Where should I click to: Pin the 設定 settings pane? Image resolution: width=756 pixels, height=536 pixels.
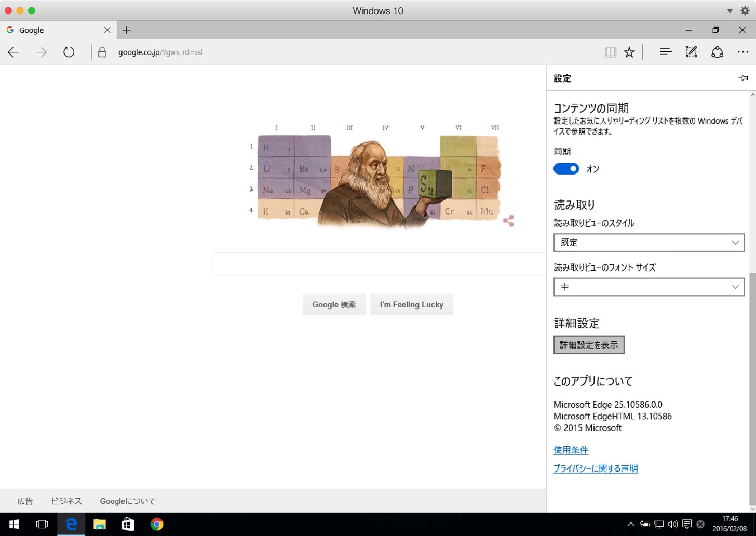743,78
